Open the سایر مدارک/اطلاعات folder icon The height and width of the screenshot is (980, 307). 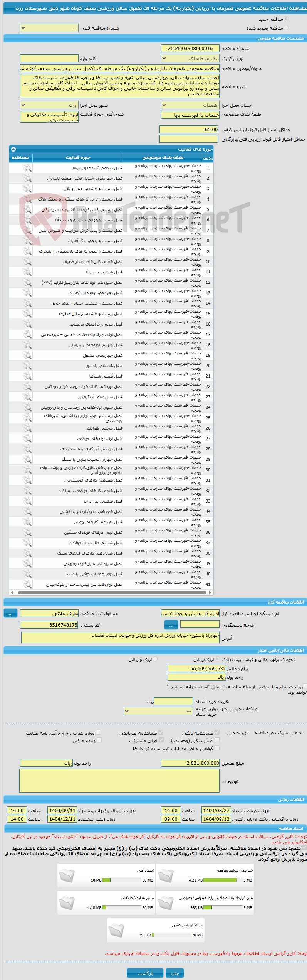click(66, 902)
